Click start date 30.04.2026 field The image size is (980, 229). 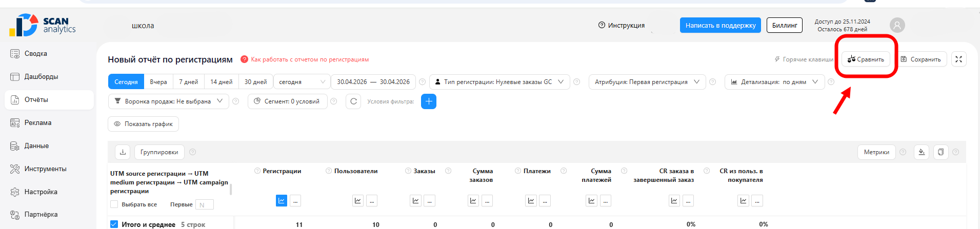[x=352, y=82]
